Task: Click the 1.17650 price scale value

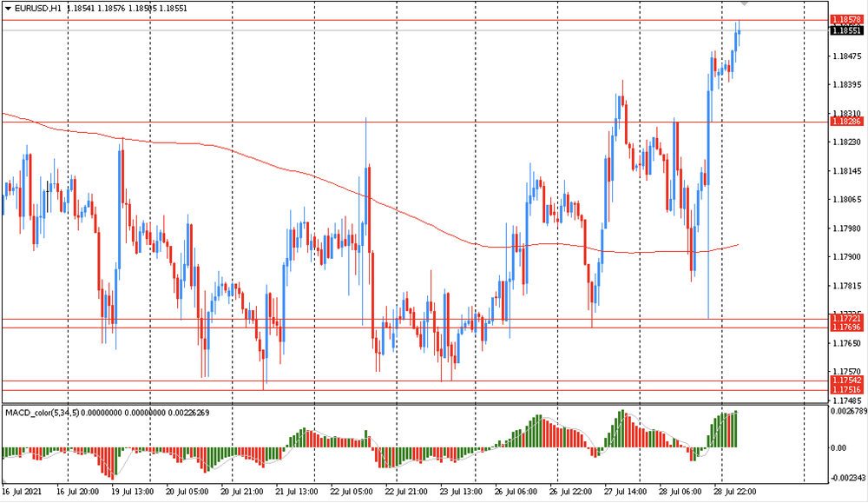Action: pos(847,343)
